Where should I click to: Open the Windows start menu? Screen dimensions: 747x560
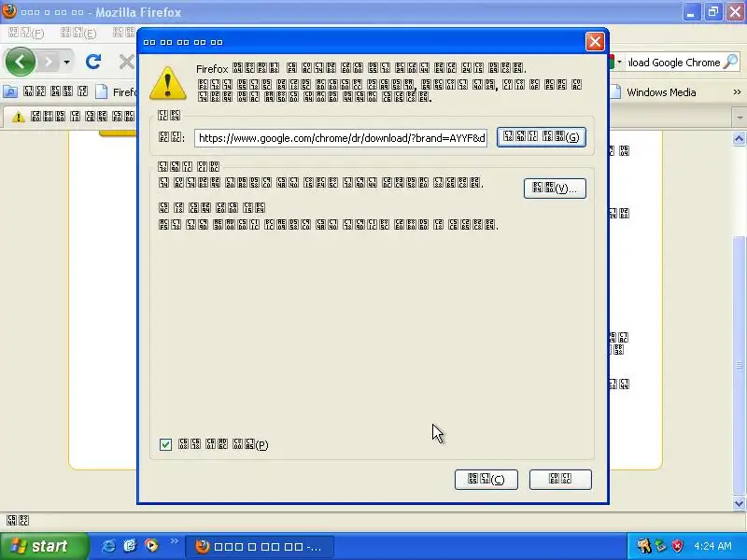(44, 546)
